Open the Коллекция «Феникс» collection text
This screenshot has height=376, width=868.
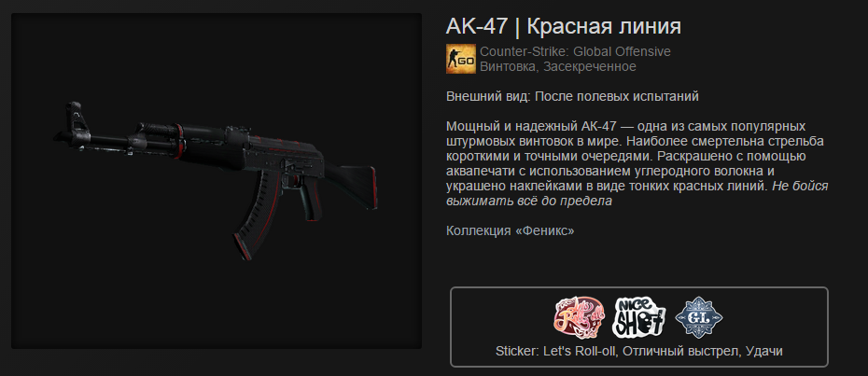tap(511, 230)
